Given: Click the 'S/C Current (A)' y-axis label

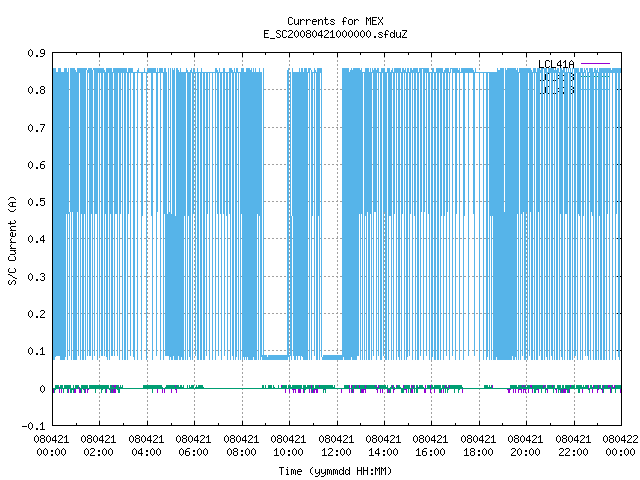Looking at the screenshot, I should (x=12, y=240).
